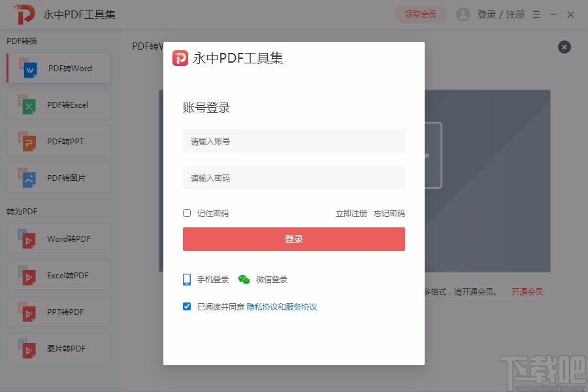Enable the 记住密码 remember password option
Viewport: 588px width, 392px height.
click(186, 213)
